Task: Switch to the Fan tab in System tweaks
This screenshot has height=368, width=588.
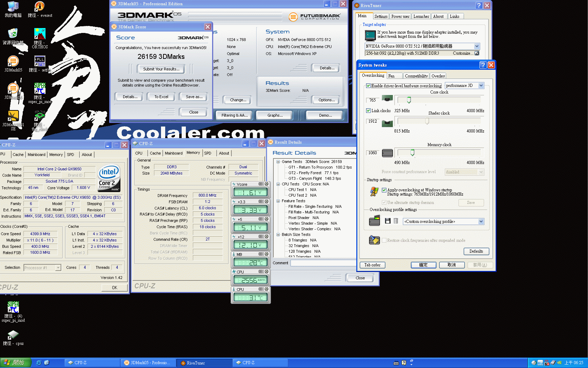Action: (394, 76)
